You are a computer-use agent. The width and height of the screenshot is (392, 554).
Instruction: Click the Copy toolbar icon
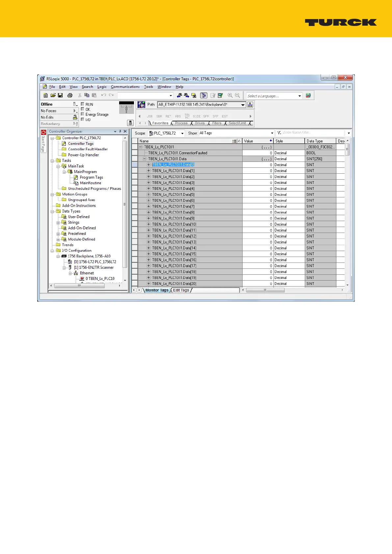click(x=87, y=95)
